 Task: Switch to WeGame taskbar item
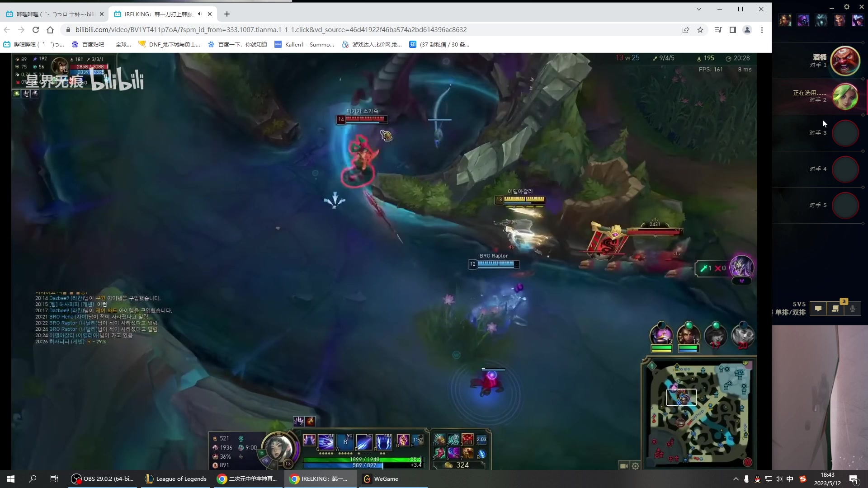(393, 479)
